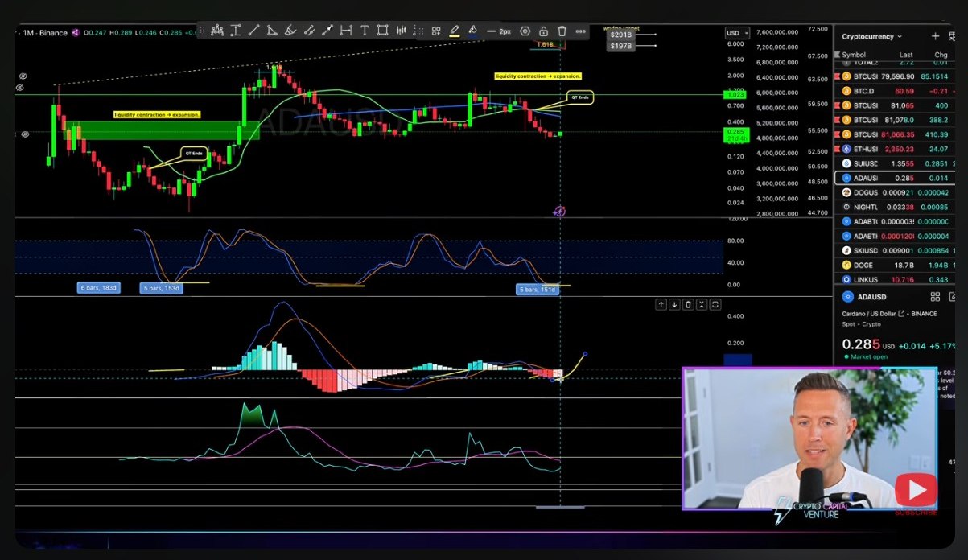Click '5 bars, 151d' measurement label
The width and height of the screenshot is (968, 560).
[x=538, y=289]
